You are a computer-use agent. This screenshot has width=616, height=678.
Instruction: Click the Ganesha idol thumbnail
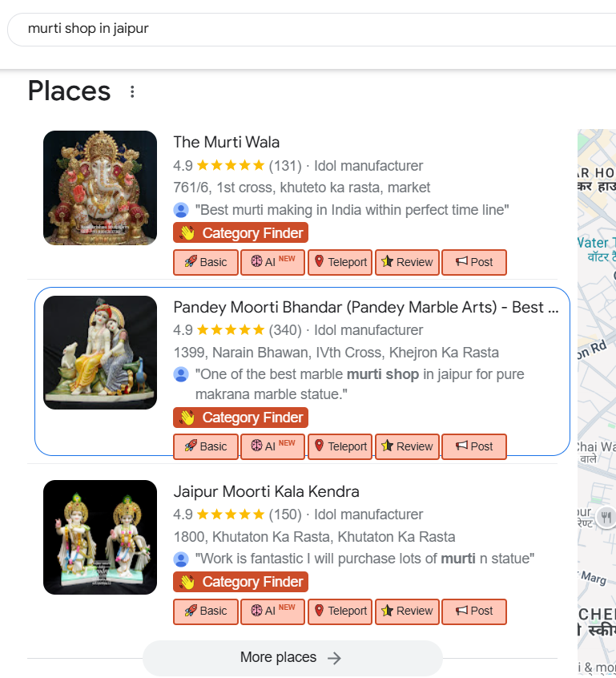coord(100,188)
